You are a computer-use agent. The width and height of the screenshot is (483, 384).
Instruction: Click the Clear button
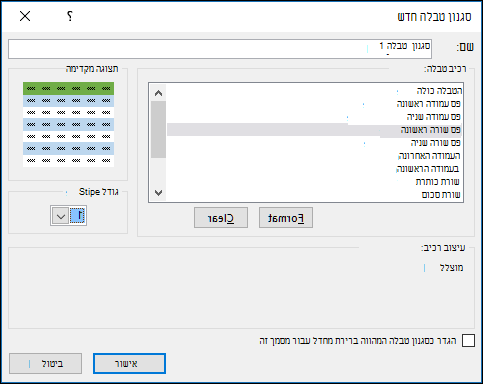(221, 218)
